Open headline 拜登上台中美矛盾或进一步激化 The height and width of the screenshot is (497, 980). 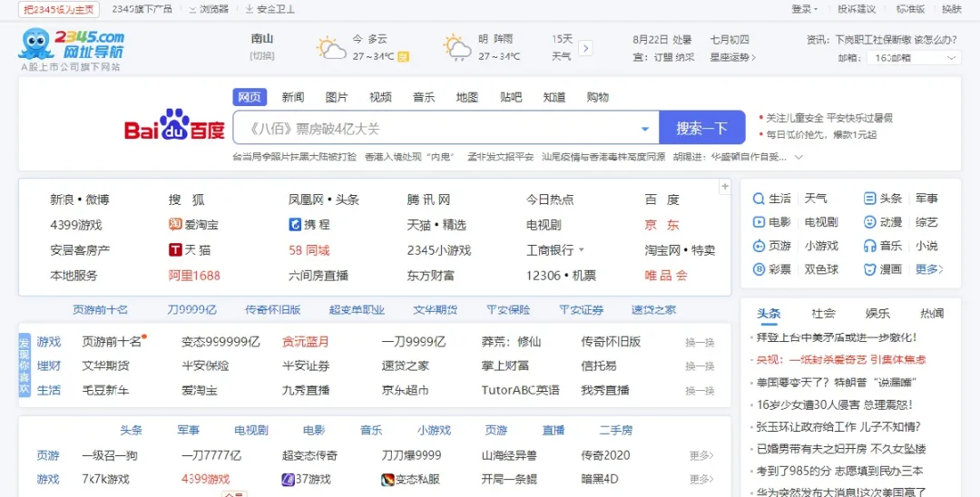[837, 337]
